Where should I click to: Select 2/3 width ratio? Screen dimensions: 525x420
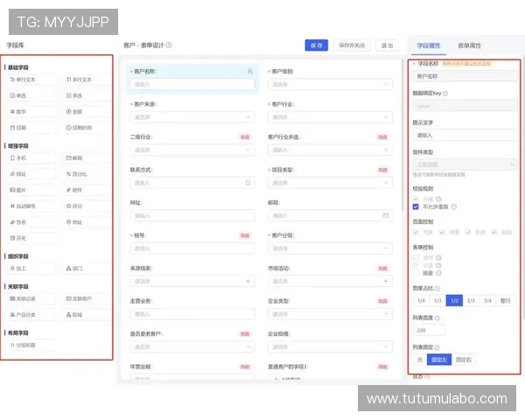click(x=471, y=301)
